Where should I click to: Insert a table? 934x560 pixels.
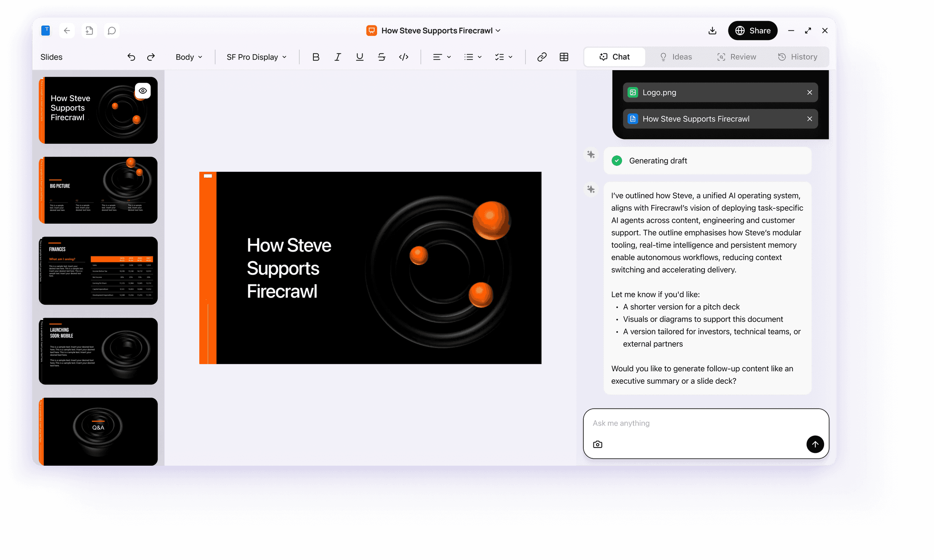coord(564,57)
